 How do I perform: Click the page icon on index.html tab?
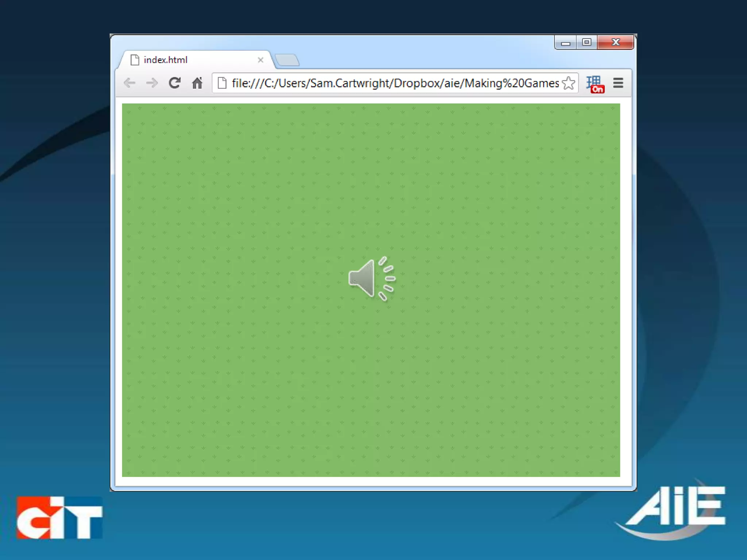[x=135, y=60]
